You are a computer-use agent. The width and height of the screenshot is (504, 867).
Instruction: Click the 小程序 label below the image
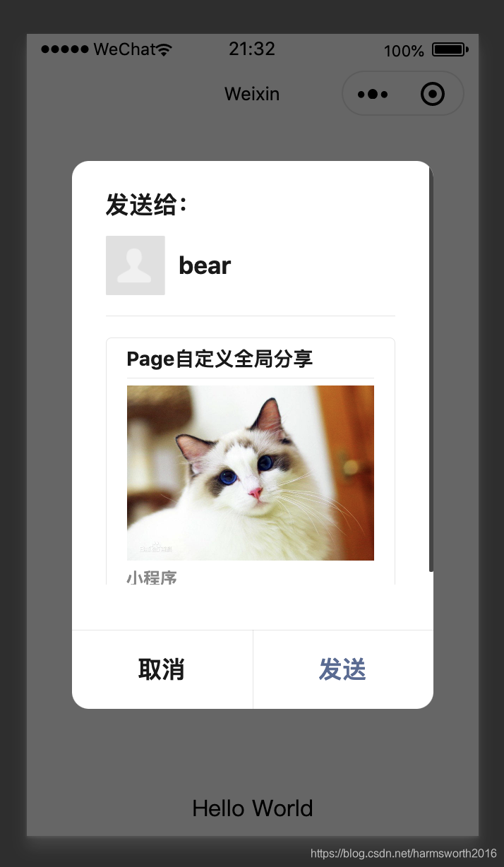tap(152, 578)
